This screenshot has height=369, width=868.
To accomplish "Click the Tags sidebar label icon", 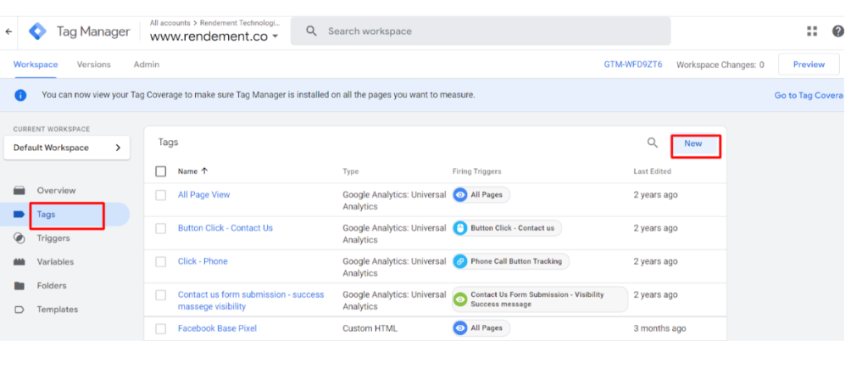I will click(x=19, y=215).
